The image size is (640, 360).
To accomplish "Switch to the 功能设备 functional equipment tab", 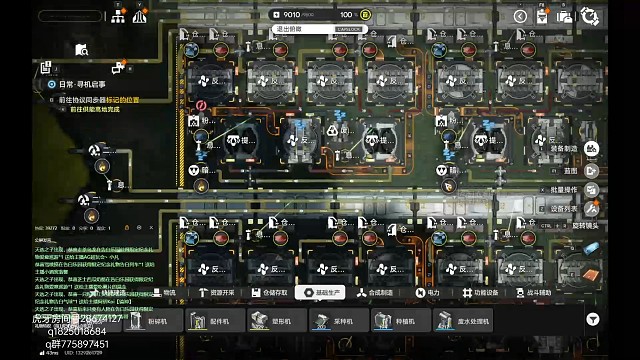I will click(480, 293).
